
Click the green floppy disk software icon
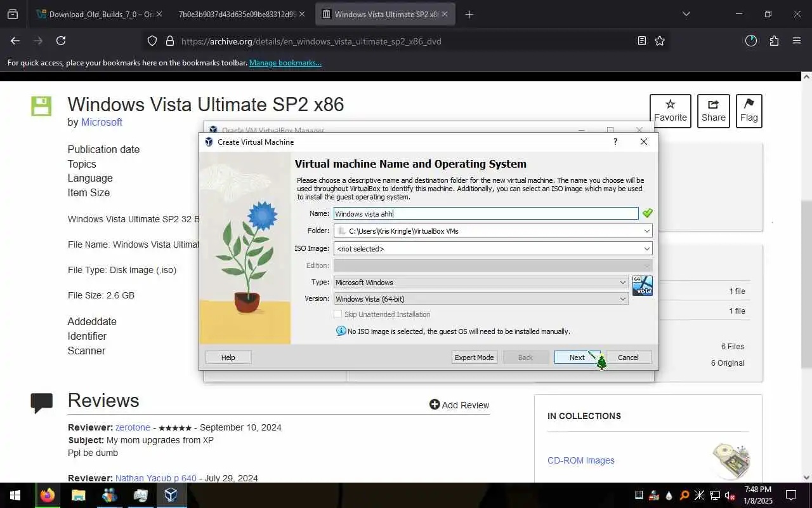click(x=41, y=106)
